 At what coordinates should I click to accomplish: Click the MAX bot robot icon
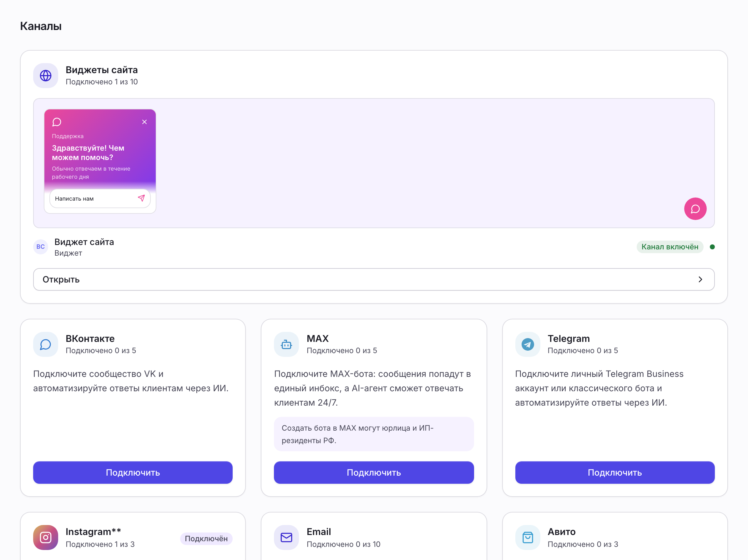[x=286, y=344]
